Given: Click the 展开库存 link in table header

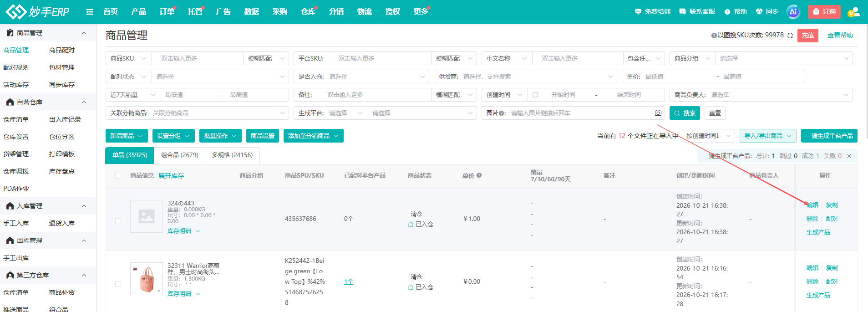Looking at the screenshot, I should point(171,176).
